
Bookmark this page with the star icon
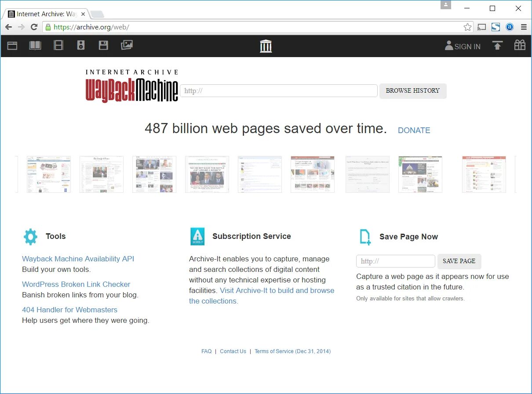coord(467,27)
